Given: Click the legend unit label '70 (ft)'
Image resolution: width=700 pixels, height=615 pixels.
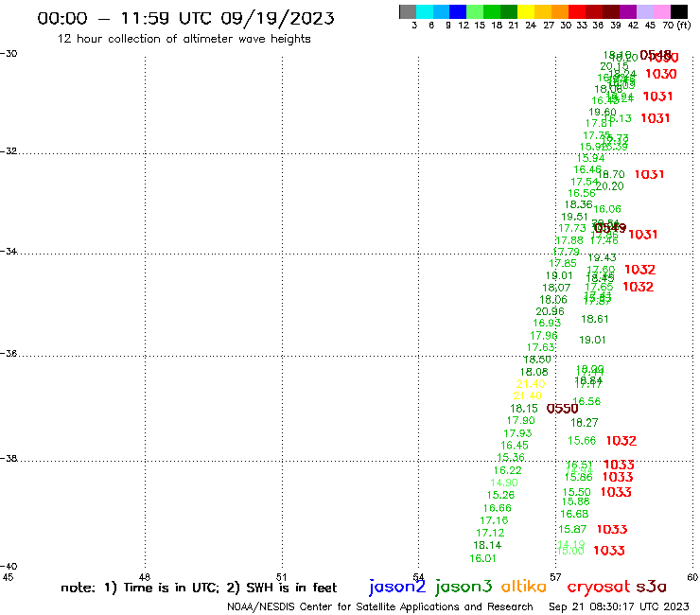Looking at the screenshot, I should [676, 26].
